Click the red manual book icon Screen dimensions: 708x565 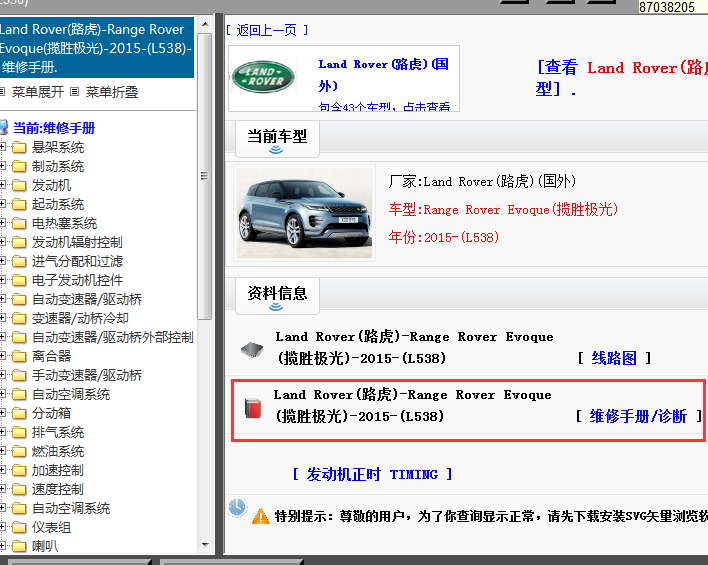point(253,408)
